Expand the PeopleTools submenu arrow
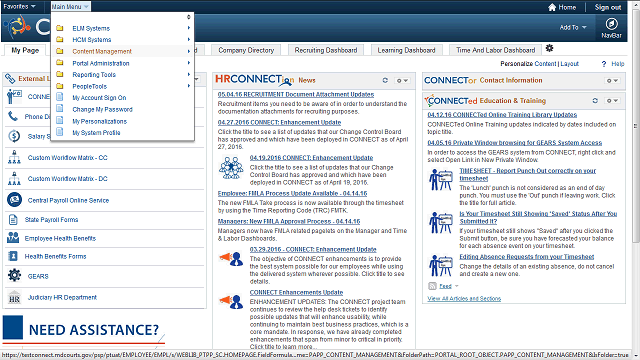The height and width of the screenshot is (360, 640). click(189, 86)
